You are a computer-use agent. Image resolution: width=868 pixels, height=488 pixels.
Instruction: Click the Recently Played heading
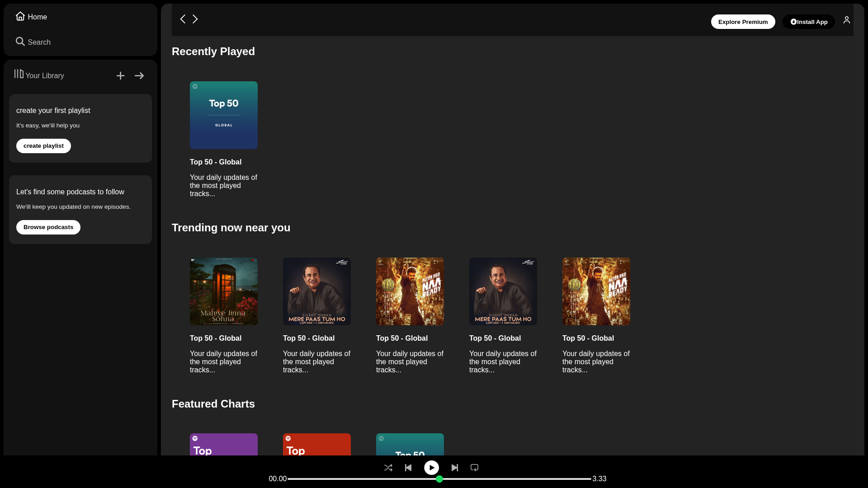point(213,52)
